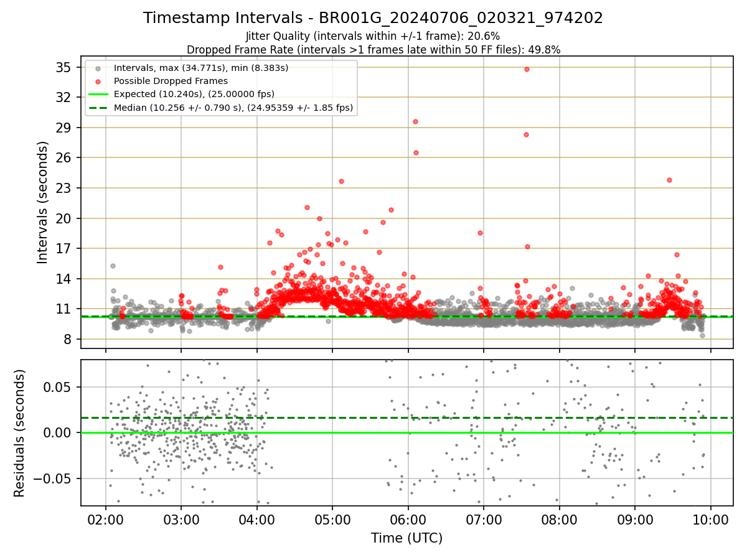Click legend entry "Intervals, max (34.771s), min (8.383s)"
Screen dimensions: 747x560
tap(201, 67)
